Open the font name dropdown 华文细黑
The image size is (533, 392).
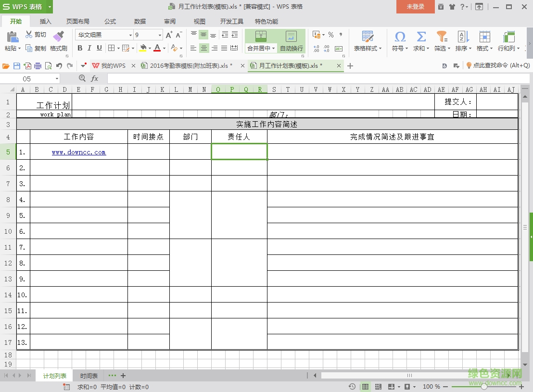tap(130, 35)
